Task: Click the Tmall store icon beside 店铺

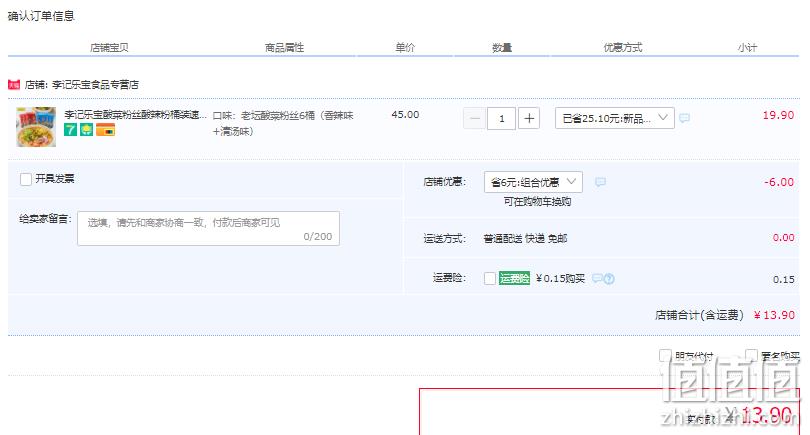Action: [x=14, y=84]
